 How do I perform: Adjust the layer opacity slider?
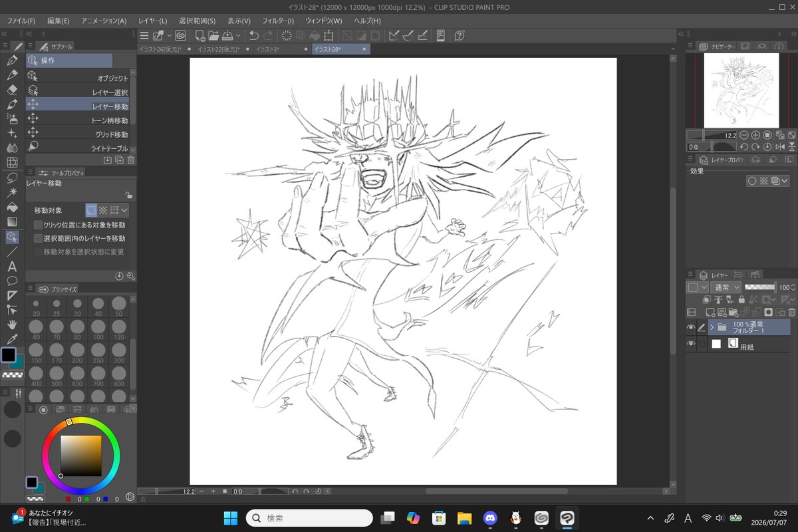click(x=760, y=287)
